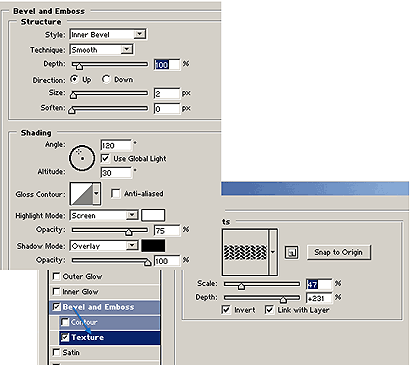
Task: Select the Satin style row
Action: (105, 352)
